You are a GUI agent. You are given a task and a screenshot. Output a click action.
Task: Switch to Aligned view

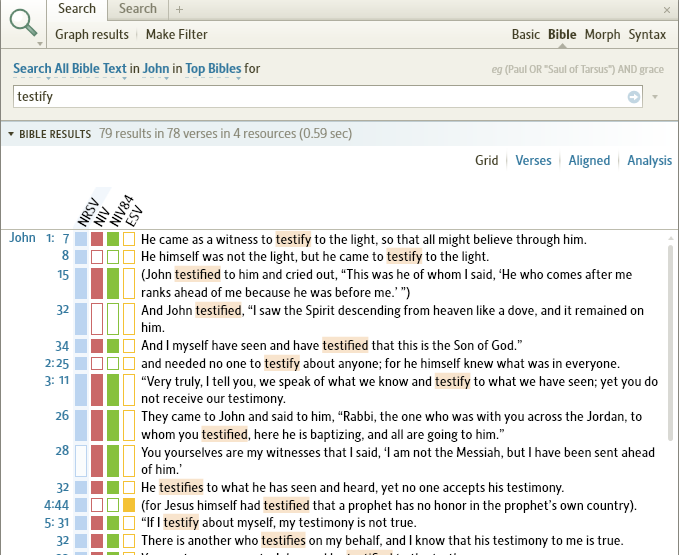pos(589,161)
